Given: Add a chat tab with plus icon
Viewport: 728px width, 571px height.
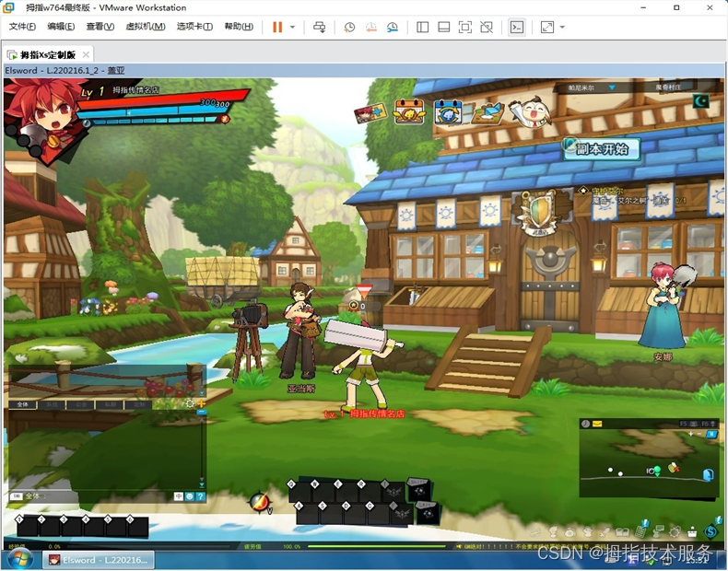Looking at the screenshot, I should pyautogui.click(x=202, y=403).
